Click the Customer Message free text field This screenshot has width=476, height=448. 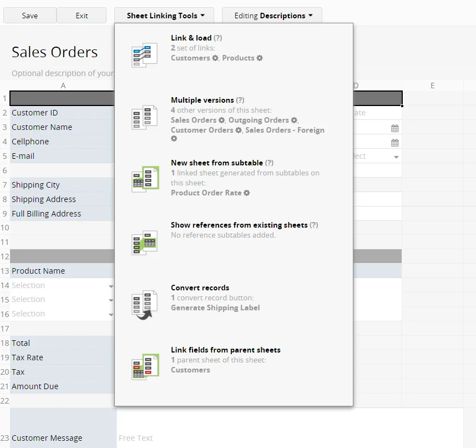pyautogui.click(x=290, y=428)
